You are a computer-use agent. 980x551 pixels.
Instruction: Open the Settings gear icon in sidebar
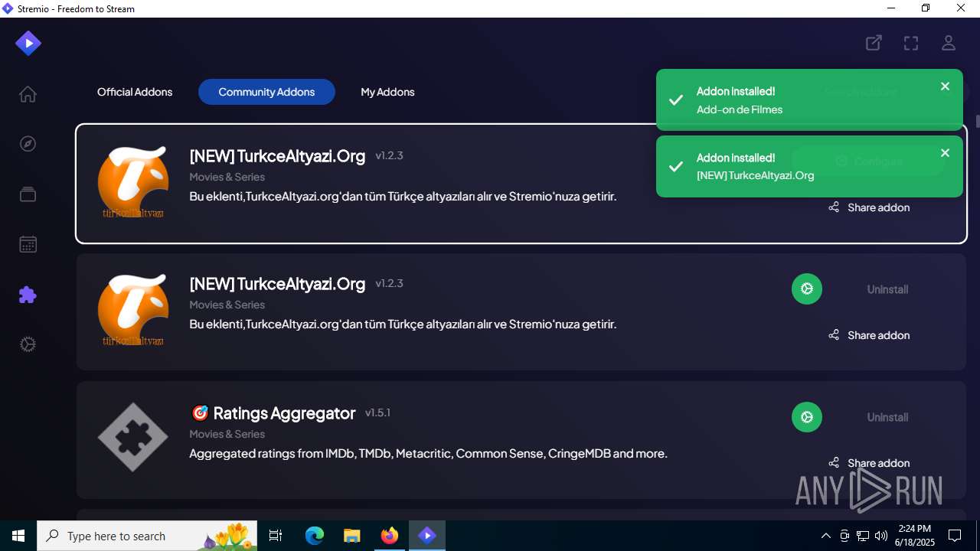click(28, 344)
